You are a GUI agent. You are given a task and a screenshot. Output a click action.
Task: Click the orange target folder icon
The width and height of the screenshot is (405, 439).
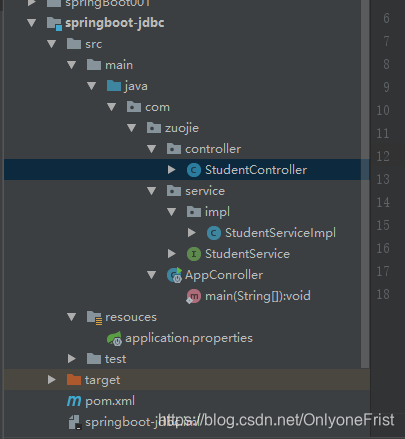pyautogui.click(x=74, y=380)
